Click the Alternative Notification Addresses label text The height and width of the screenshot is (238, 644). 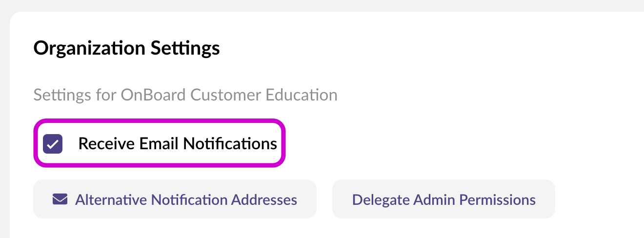[x=186, y=199]
